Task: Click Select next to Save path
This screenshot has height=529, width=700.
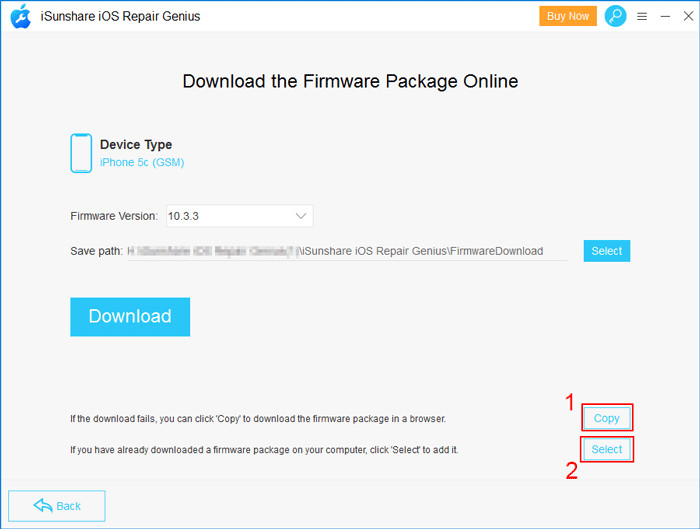Action: pos(607,251)
